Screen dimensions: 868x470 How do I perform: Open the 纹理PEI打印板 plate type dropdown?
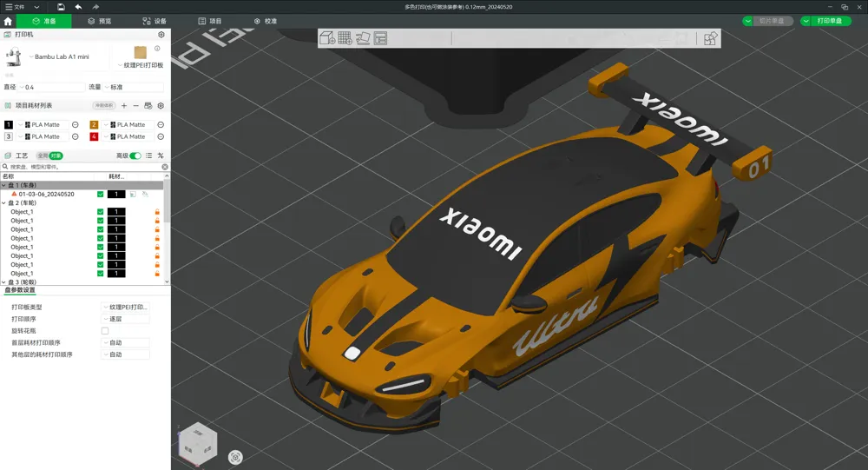coord(140,65)
